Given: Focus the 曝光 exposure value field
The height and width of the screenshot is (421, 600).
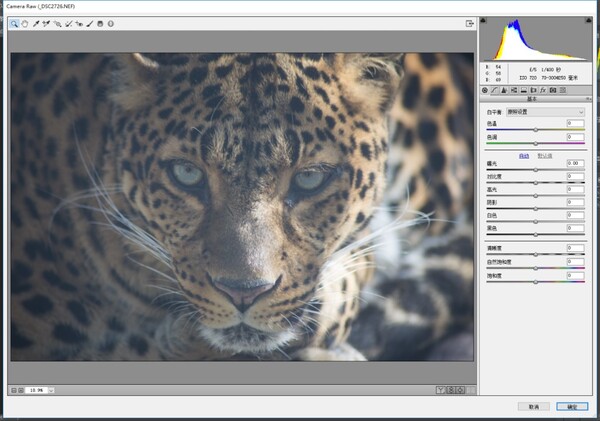Looking at the screenshot, I should pyautogui.click(x=576, y=163).
